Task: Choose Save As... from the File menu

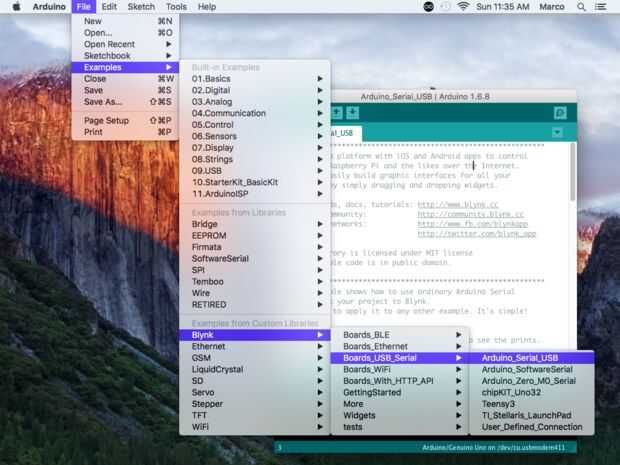Action: click(125, 102)
